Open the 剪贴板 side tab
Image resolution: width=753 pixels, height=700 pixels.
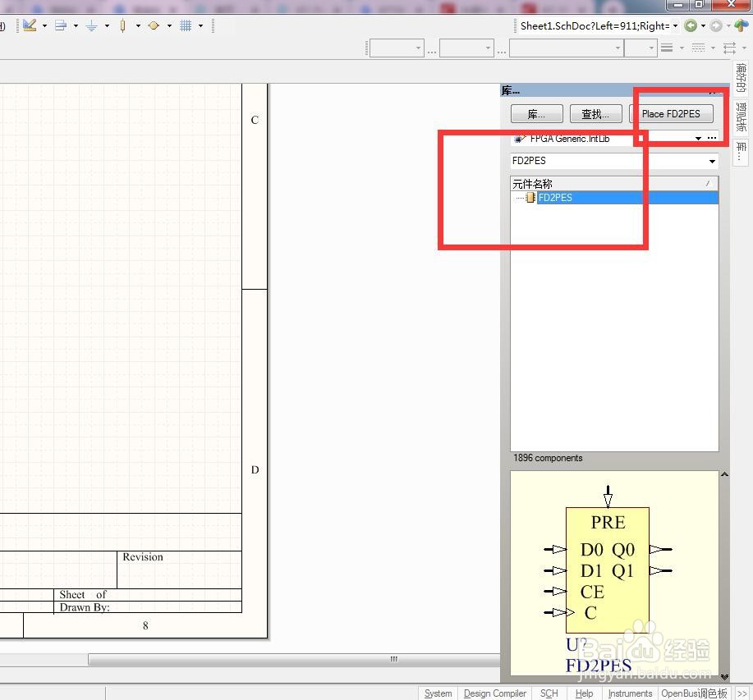pyautogui.click(x=741, y=117)
